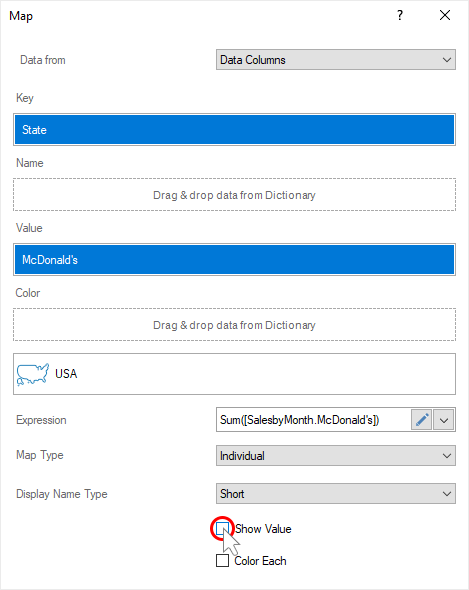Viewport: 469px width, 590px height.
Task: Open help with the question mark icon
Action: [x=400, y=15]
